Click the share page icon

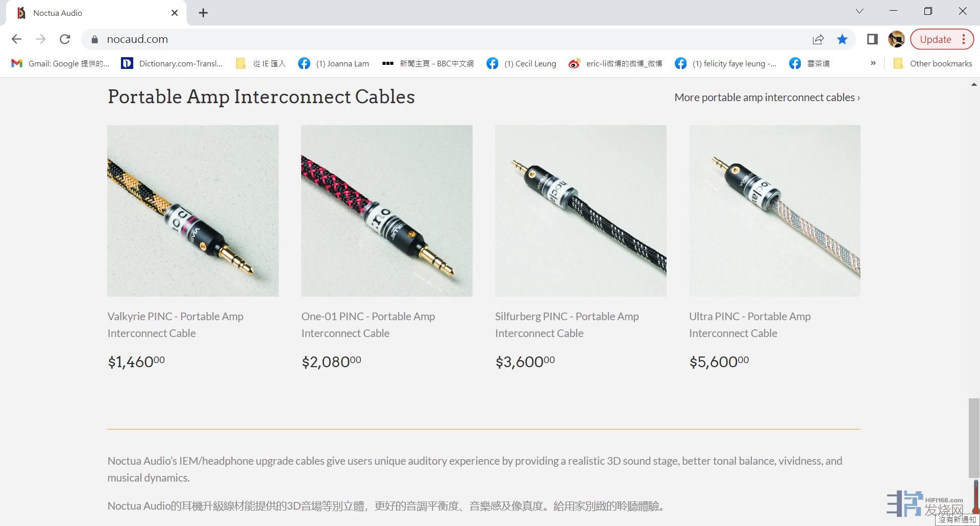pos(818,39)
